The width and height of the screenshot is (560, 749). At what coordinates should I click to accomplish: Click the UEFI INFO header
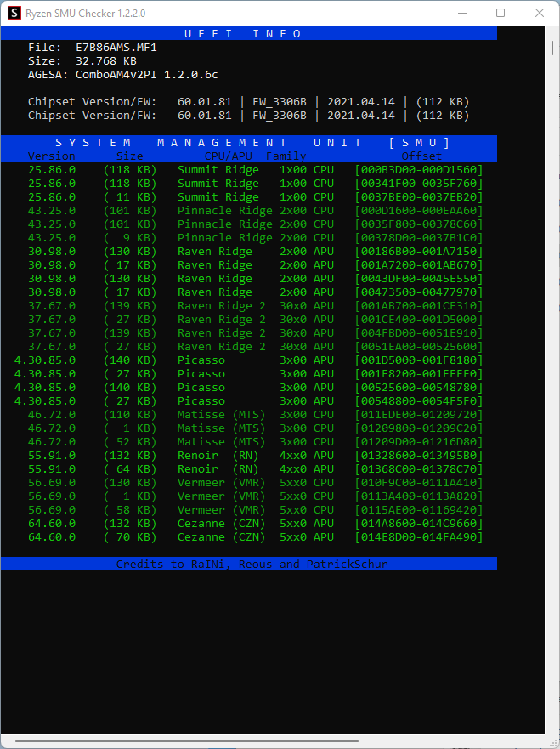click(x=243, y=34)
